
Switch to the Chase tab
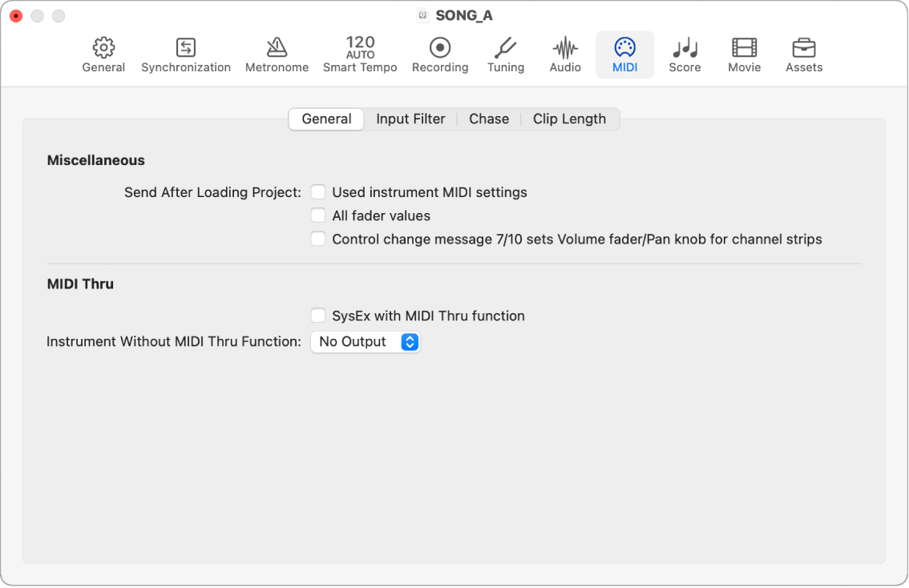point(489,119)
